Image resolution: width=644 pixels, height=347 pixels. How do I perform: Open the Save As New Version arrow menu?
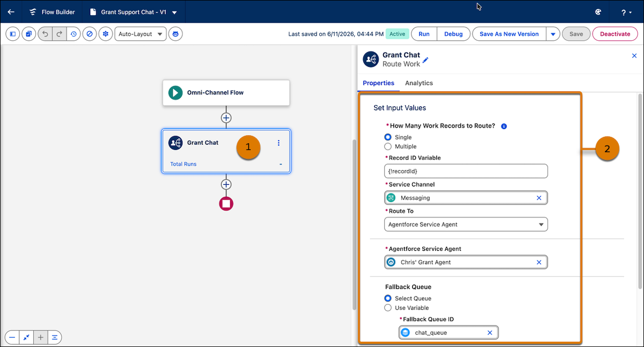[553, 34]
